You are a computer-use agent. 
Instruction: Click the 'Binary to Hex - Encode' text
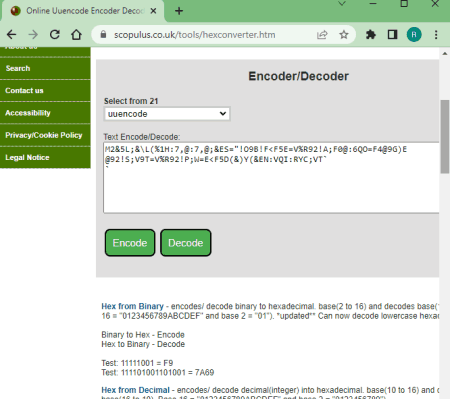[143, 334]
